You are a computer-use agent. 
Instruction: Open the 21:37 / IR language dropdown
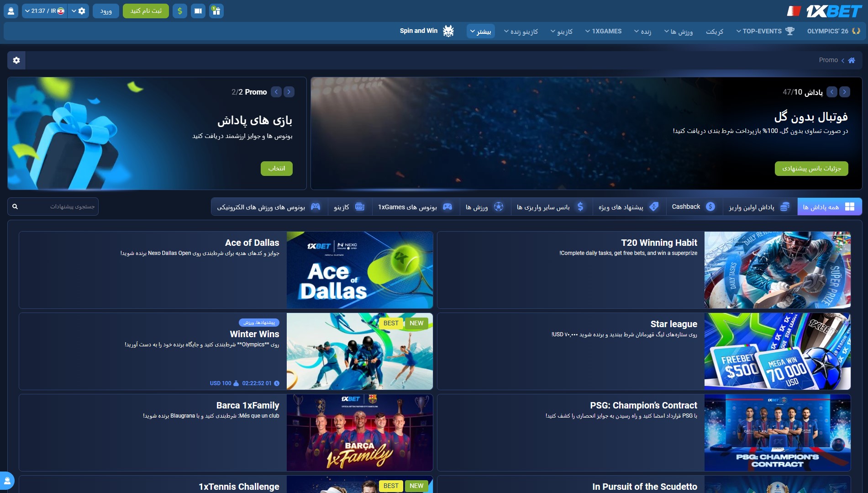45,11
